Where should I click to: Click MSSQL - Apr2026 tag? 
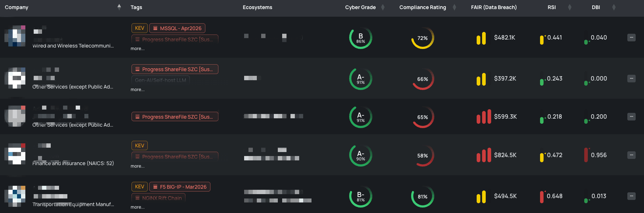[x=177, y=28]
